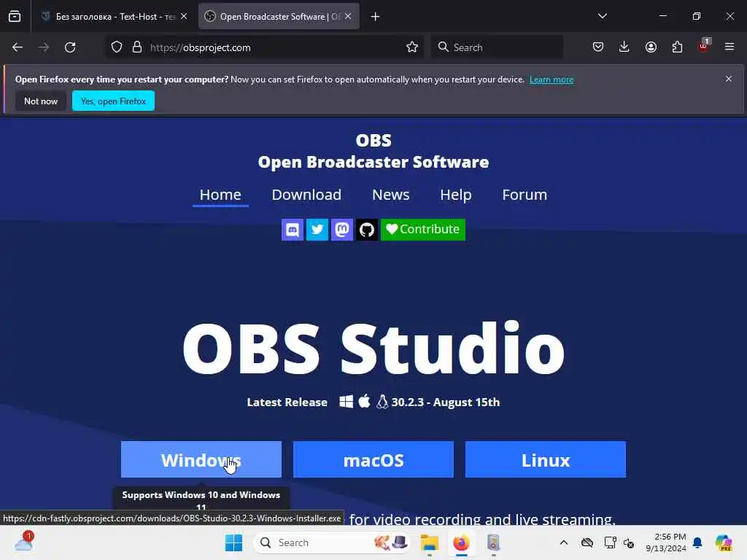Open the OBS Twitter icon link
The image size is (747, 560).
point(317,230)
